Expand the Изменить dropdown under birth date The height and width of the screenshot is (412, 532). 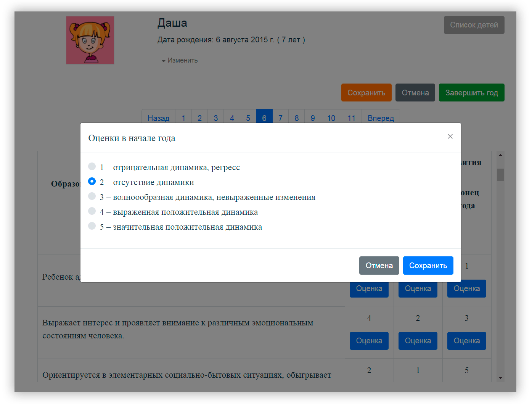coord(180,60)
